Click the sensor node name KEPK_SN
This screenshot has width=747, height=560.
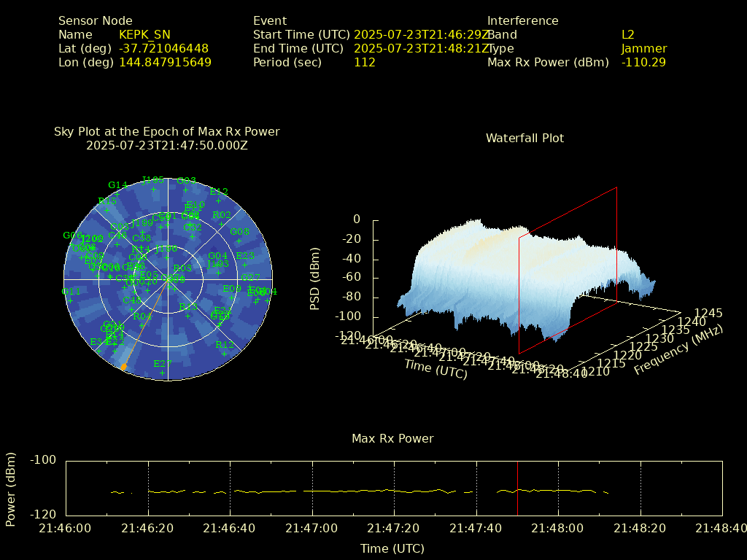144,35
